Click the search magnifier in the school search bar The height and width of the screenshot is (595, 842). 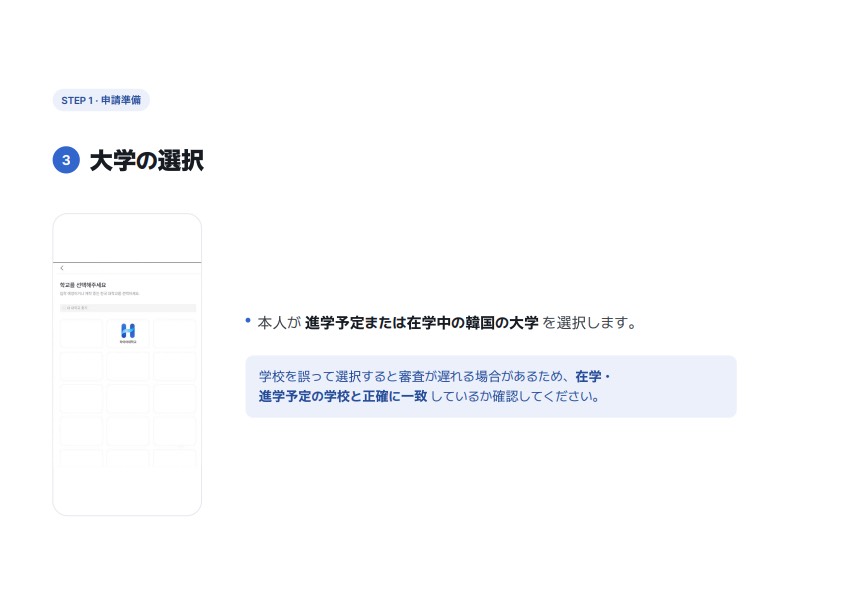(63, 308)
